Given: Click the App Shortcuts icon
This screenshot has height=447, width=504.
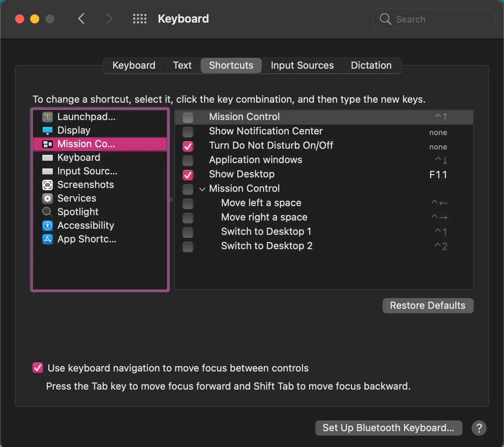Looking at the screenshot, I should click(x=48, y=239).
